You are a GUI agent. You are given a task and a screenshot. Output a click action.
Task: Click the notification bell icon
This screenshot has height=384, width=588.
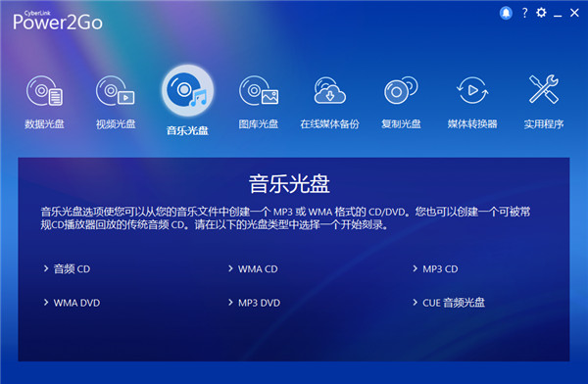pos(506,13)
